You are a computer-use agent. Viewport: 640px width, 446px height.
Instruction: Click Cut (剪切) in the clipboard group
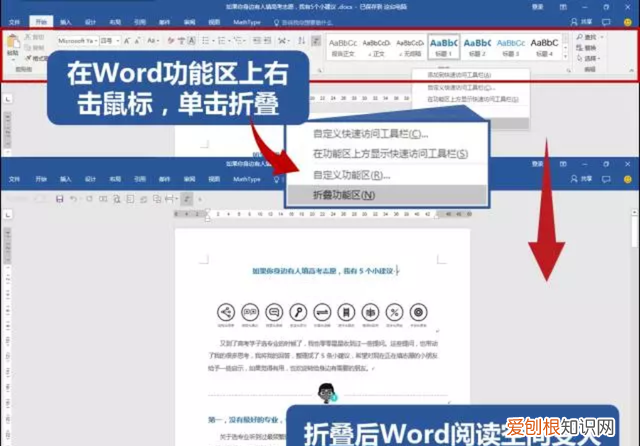(x=34, y=37)
